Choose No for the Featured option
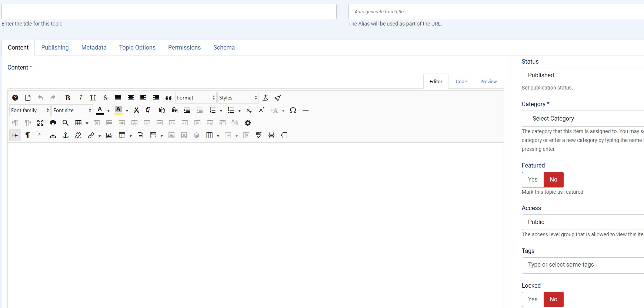Screen dimensions: 644x308 pos(553,180)
